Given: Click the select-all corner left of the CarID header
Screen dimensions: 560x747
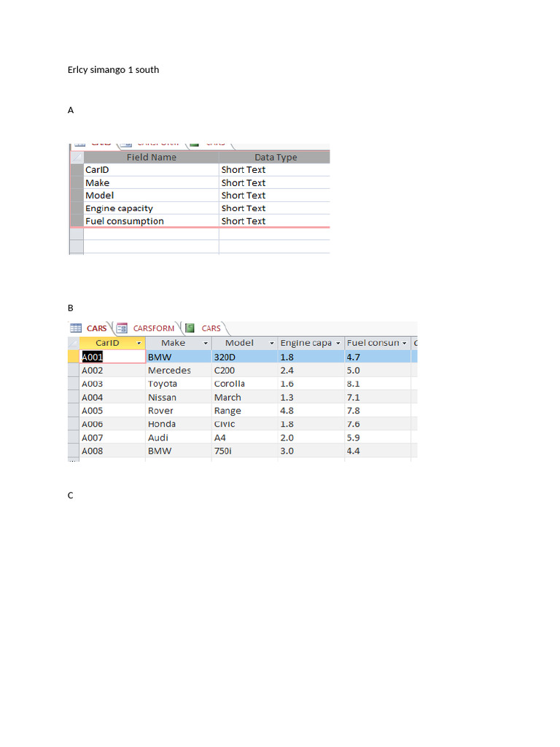Looking at the screenshot, I should tap(74, 343).
